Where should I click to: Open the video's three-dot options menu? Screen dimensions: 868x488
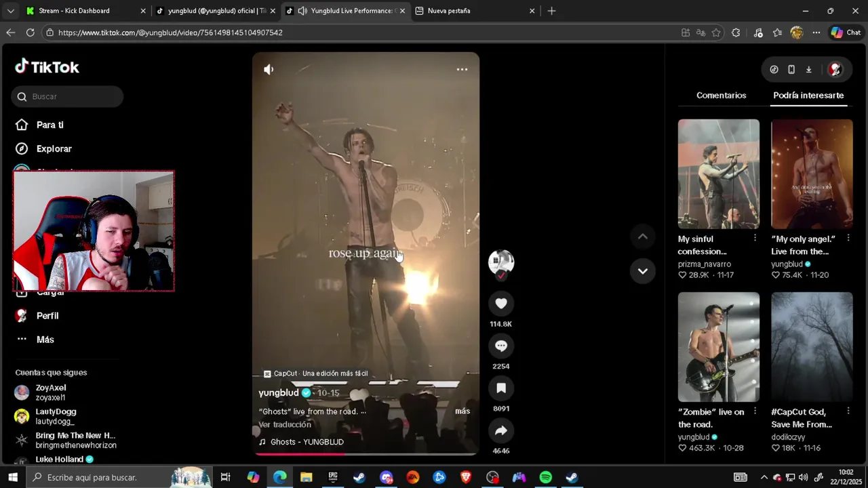(x=462, y=69)
